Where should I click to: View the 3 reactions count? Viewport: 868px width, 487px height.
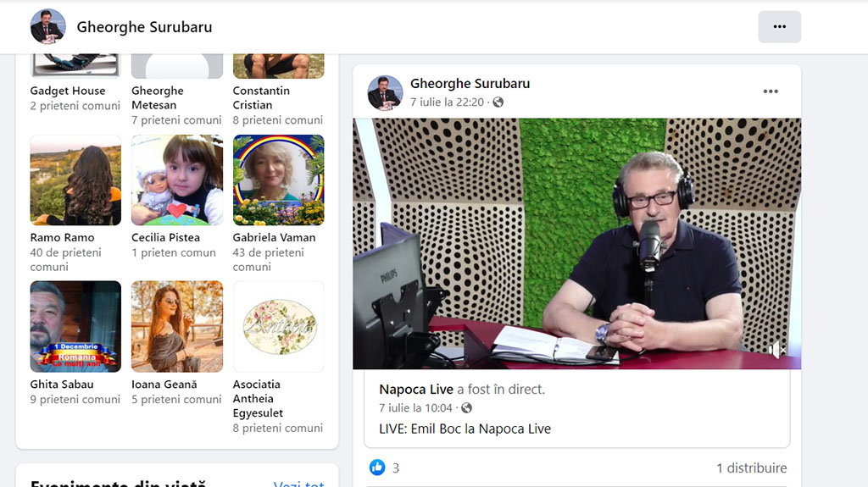396,468
